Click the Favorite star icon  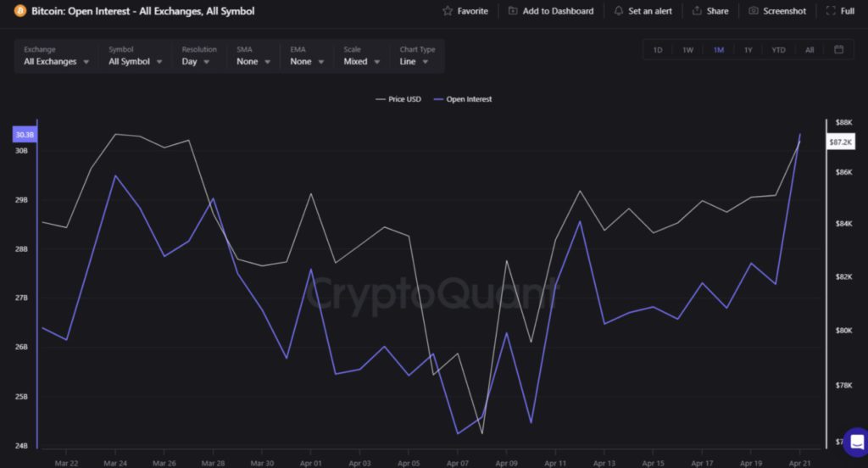coord(448,11)
